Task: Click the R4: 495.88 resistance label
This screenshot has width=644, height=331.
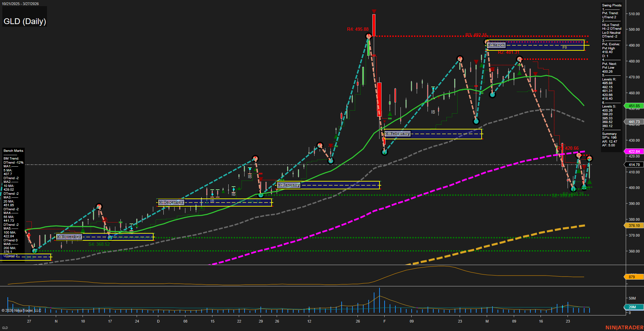Action: pyautogui.click(x=358, y=29)
